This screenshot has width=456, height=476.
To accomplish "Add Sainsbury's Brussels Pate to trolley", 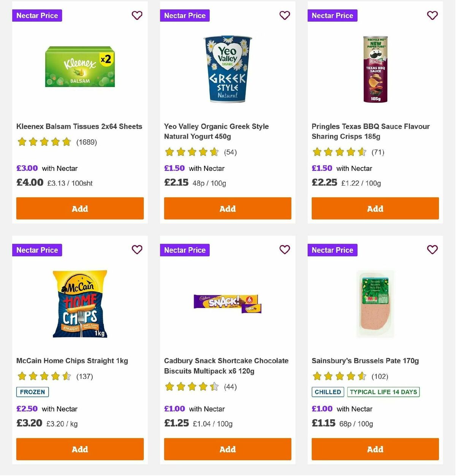I will coord(375,449).
